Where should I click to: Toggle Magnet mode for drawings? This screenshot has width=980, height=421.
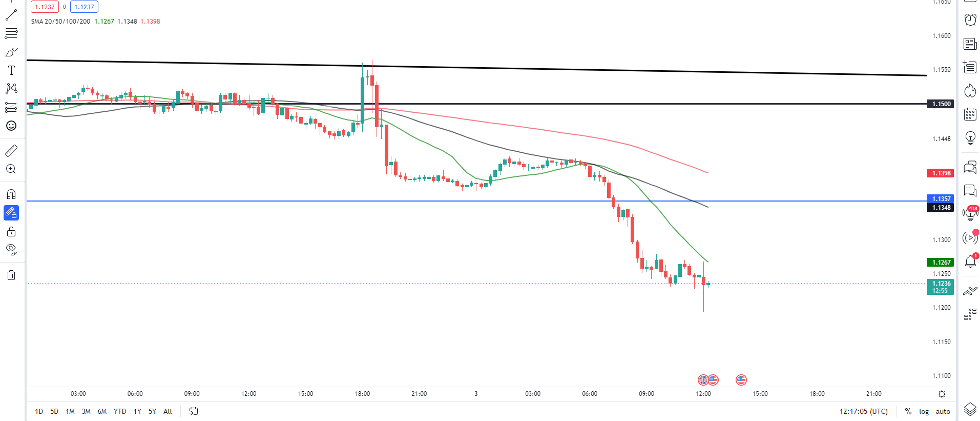click(x=11, y=194)
